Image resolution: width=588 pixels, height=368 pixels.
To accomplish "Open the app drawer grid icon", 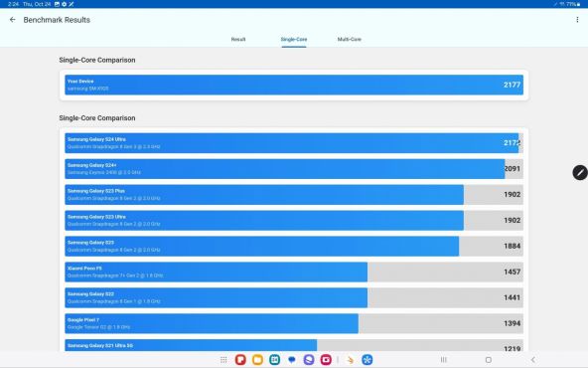I will [x=223, y=360].
